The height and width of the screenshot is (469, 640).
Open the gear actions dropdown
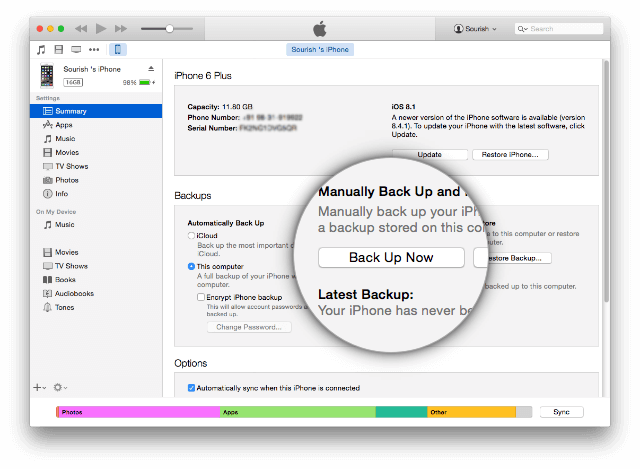coord(60,387)
